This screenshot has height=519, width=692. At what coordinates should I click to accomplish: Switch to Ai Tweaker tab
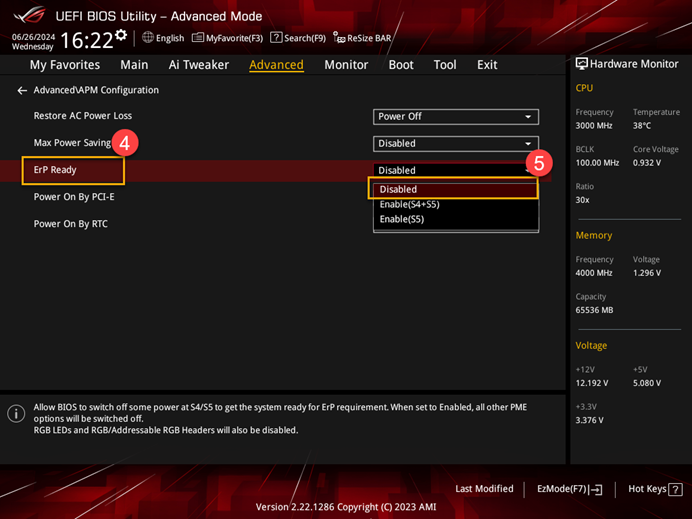[x=199, y=65]
